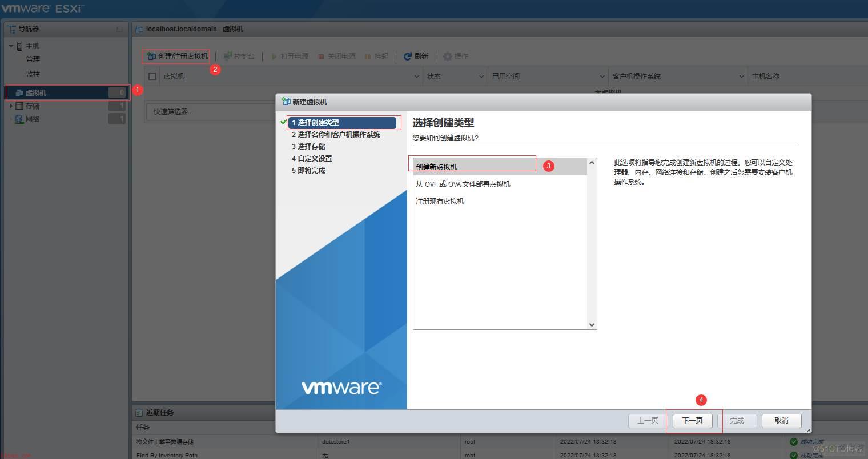Minimize the Navigator panel with its header icon
868x459 pixels.
(x=119, y=29)
